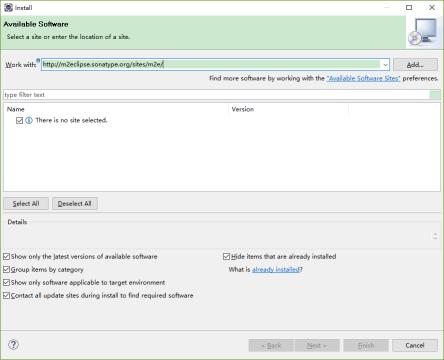
Task: Close the Install dialog window
Action: 432,7
